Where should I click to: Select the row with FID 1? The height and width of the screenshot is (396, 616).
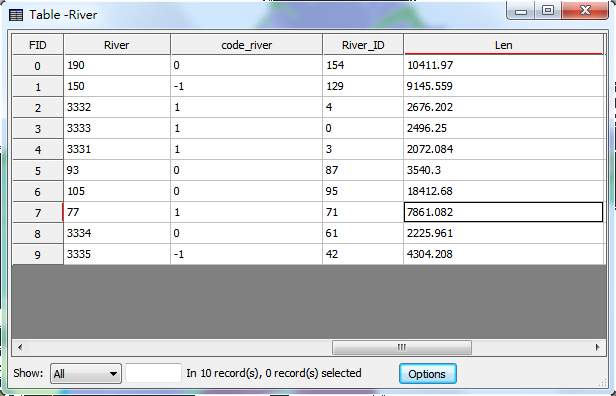pyautogui.click(x=38, y=86)
